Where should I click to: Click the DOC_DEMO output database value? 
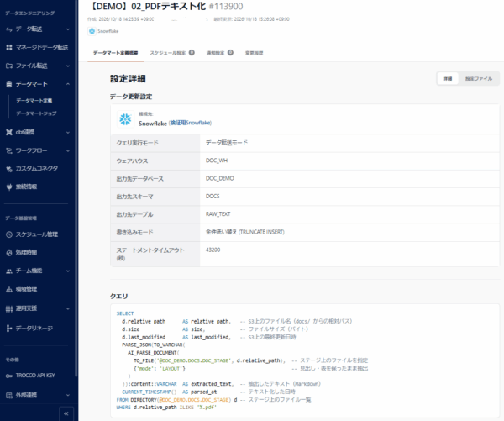tap(220, 178)
